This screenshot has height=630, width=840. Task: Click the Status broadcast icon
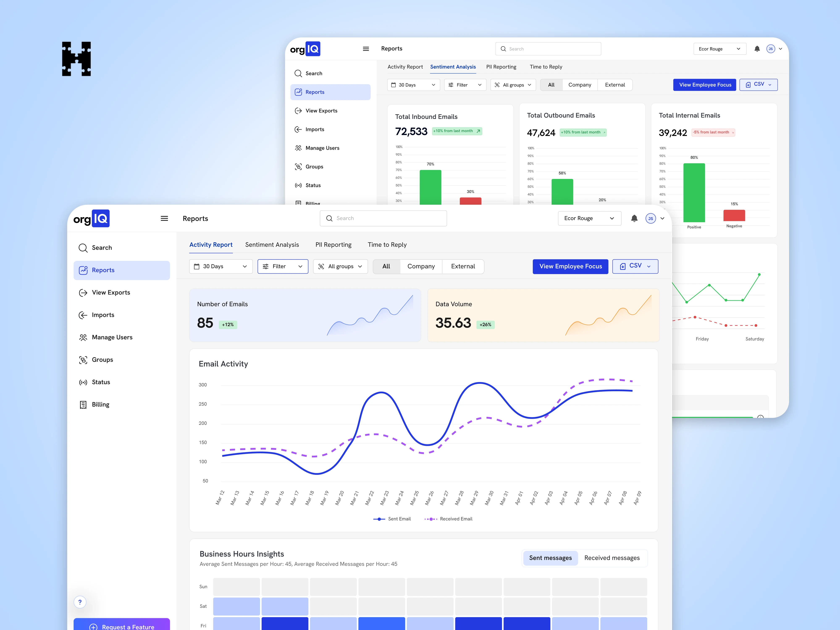point(84,382)
